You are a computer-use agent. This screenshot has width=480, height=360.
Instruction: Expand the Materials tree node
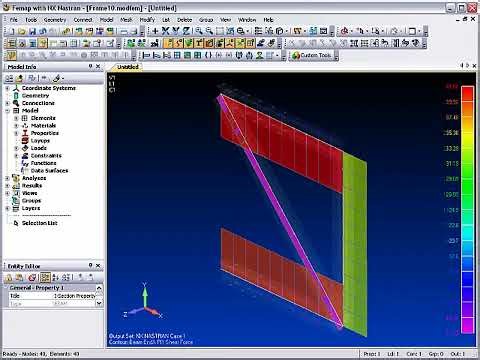16,126
